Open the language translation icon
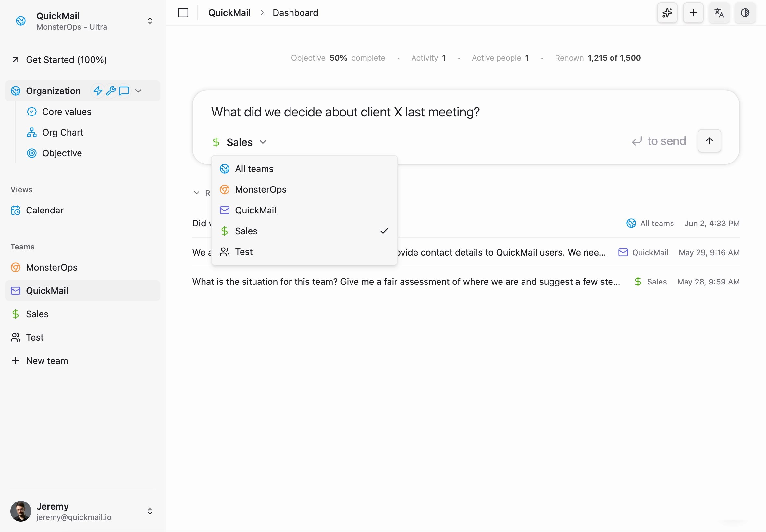The height and width of the screenshot is (532, 766). (x=719, y=13)
